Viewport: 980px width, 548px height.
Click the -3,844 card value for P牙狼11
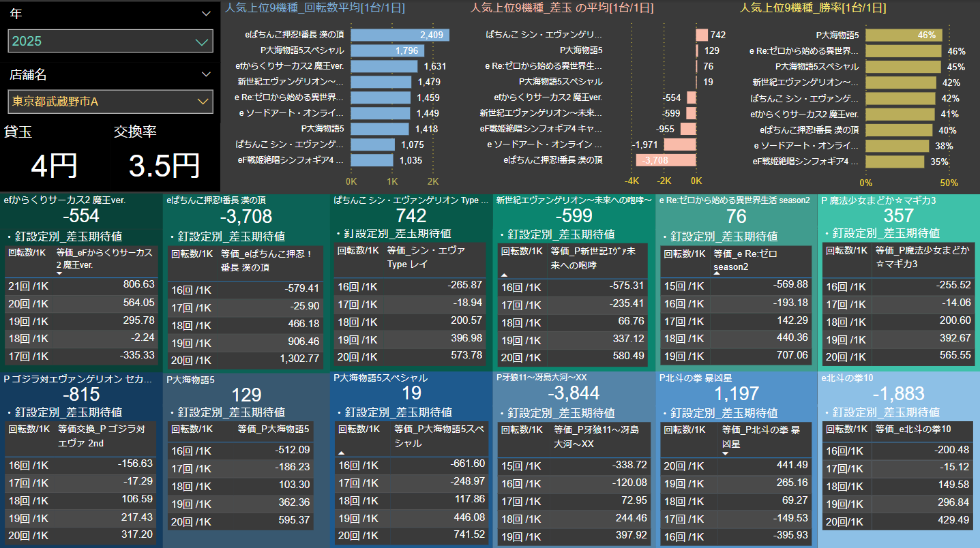click(574, 393)
